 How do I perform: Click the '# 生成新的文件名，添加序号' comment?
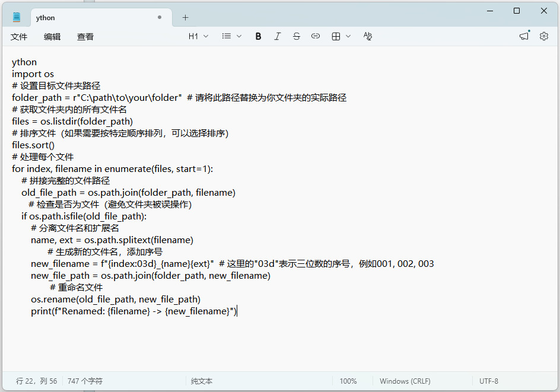(x=105, y=251)
